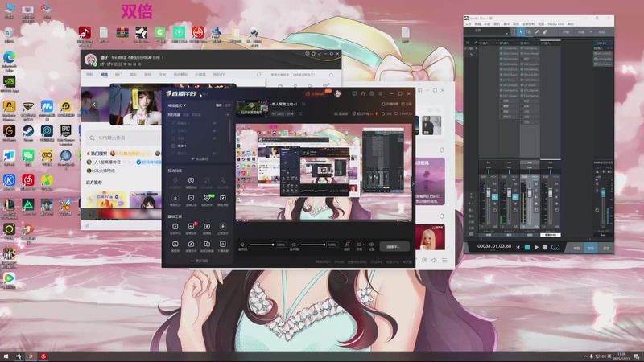The width and height of the screenshot is (644, 362).
Task: Solo the first mixer channel in Studio One
Action: click(495, 191)
